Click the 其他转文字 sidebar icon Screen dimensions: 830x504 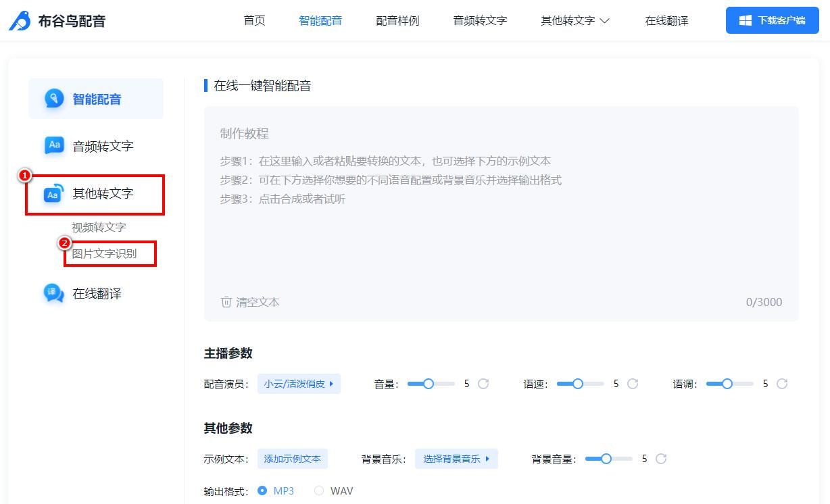pos(54,193)
